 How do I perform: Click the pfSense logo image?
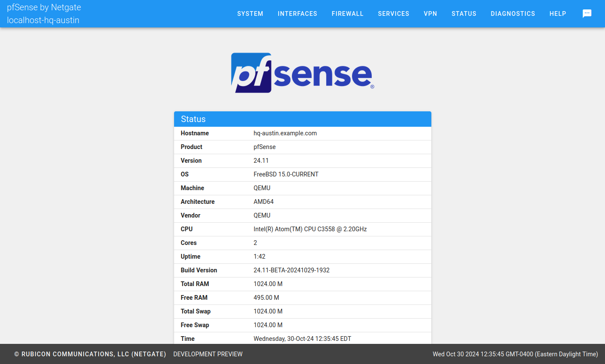[x=302, y=73]
